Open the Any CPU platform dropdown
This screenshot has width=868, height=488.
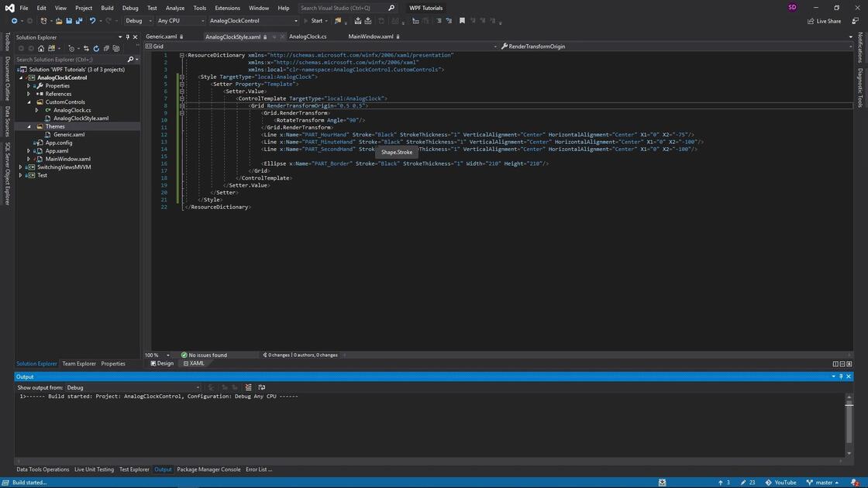click(181, 21)
